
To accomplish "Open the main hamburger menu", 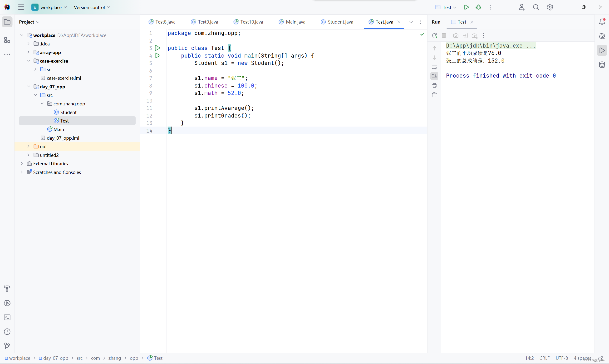I will [x=21, y=7].
